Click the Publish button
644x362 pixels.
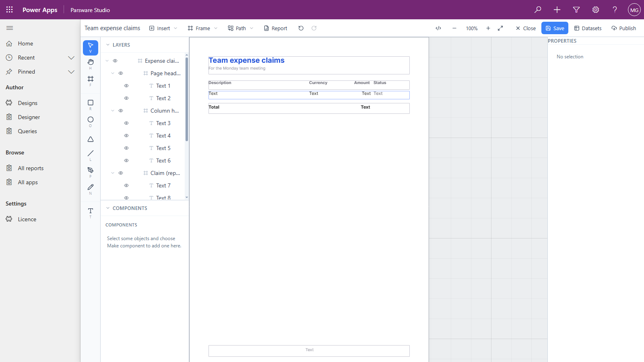pos(623,28)
